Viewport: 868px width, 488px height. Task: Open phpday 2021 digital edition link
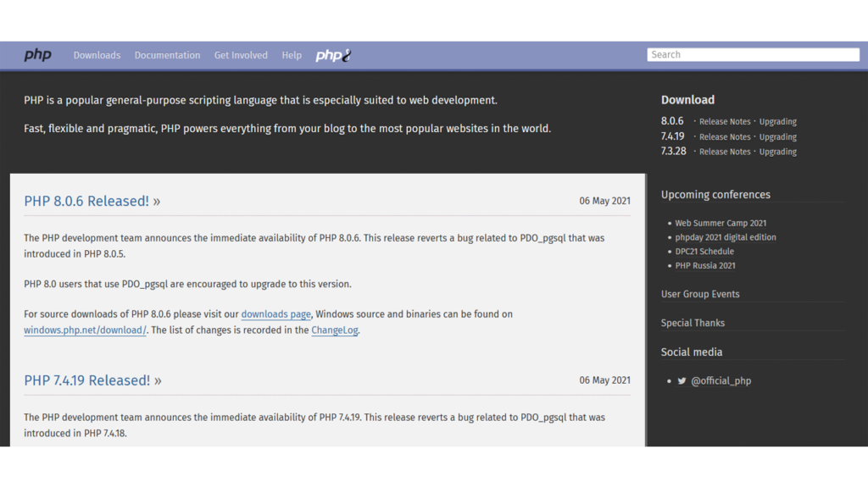(x=726, y=237)
